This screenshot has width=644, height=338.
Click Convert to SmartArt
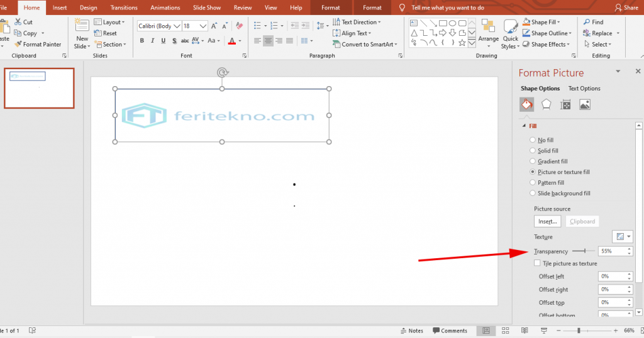365,45
